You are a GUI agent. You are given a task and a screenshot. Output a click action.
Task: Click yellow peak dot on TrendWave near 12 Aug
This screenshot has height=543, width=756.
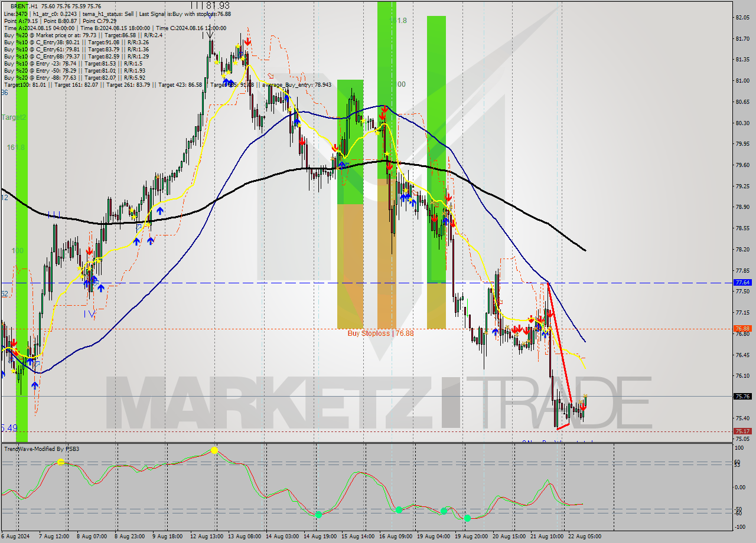coord(214,450)
